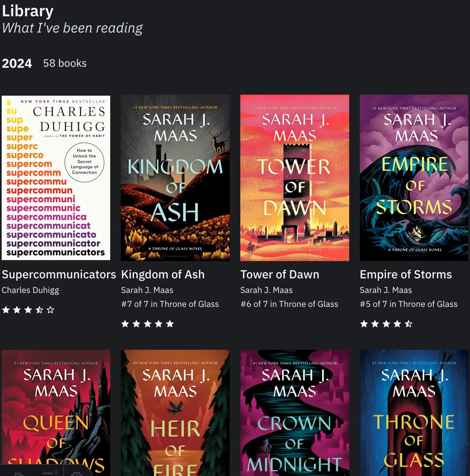Open the Supercommunicators book cover

pos(56,178)
